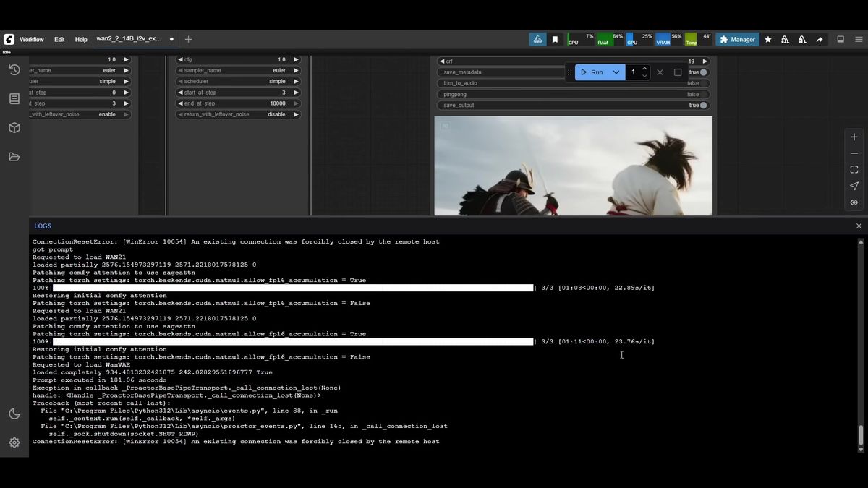The width and height of the screenshot is (868, 488).
Task: Click the bookmark icon in top bar
Action: [x=555, y=40]
